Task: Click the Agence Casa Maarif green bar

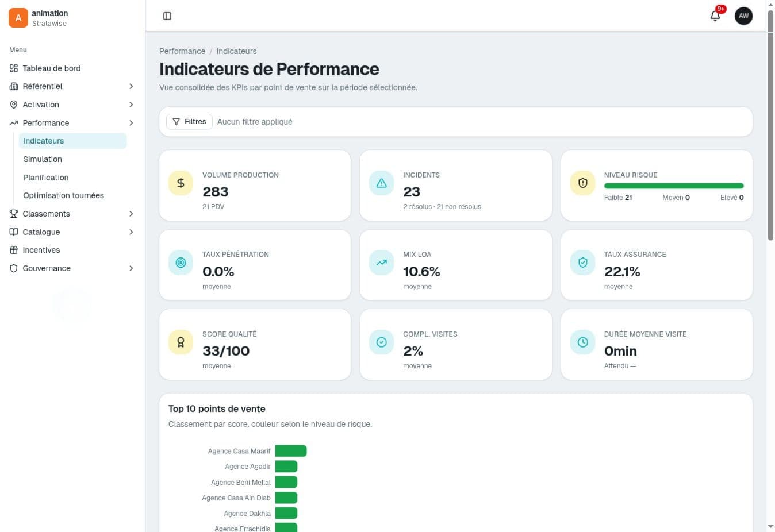Action: coord(291,451)
